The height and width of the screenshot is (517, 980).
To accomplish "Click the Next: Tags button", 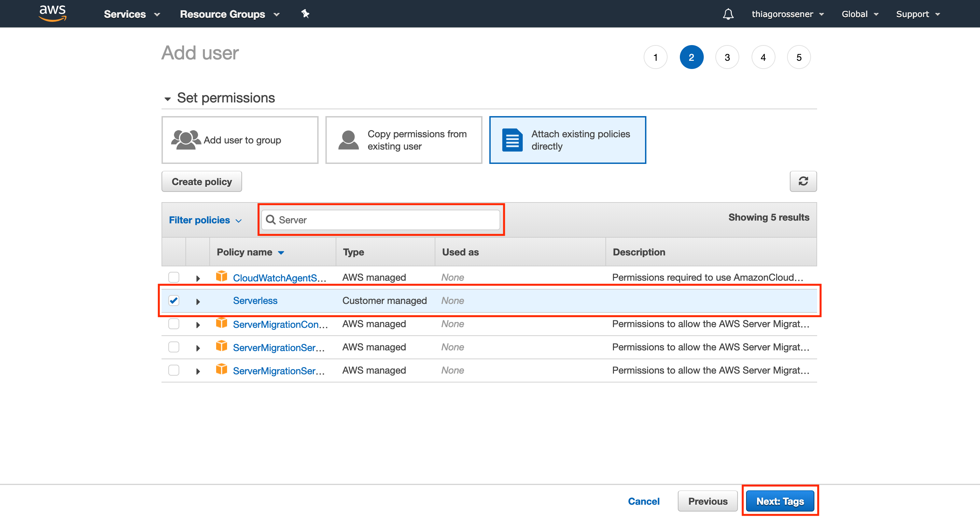I will coord(780,501).
